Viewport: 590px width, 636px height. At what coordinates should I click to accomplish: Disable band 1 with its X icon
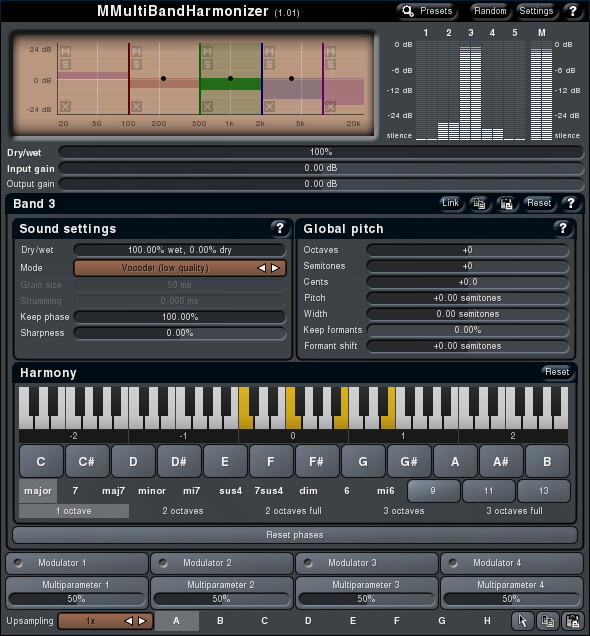65,107
